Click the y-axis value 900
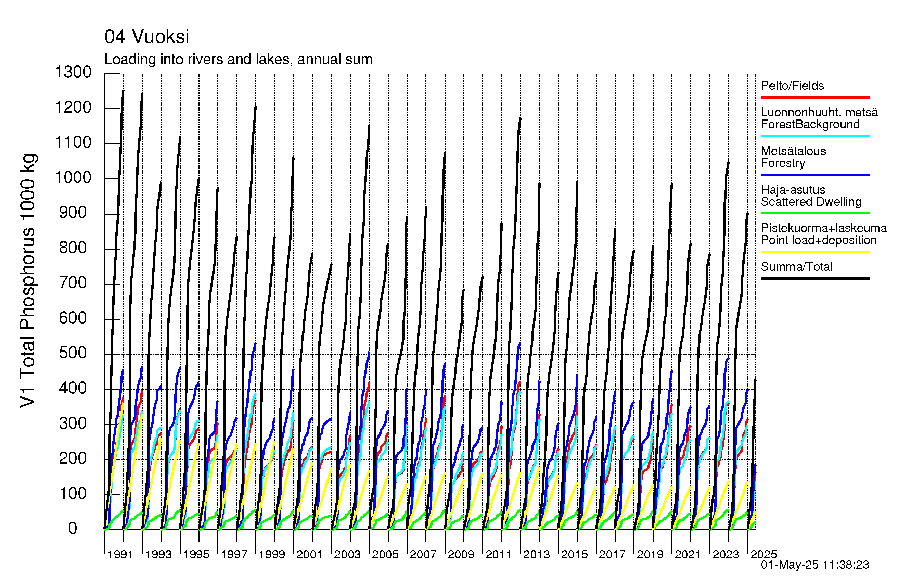Screen dimensions: 924x582 point(73,213)
